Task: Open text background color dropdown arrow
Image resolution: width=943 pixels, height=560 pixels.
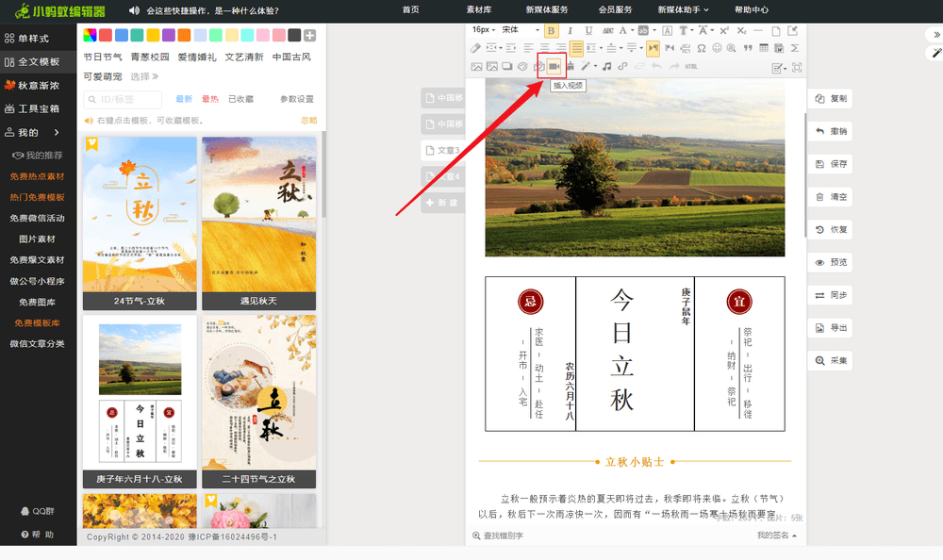Action: click(654, 30)
